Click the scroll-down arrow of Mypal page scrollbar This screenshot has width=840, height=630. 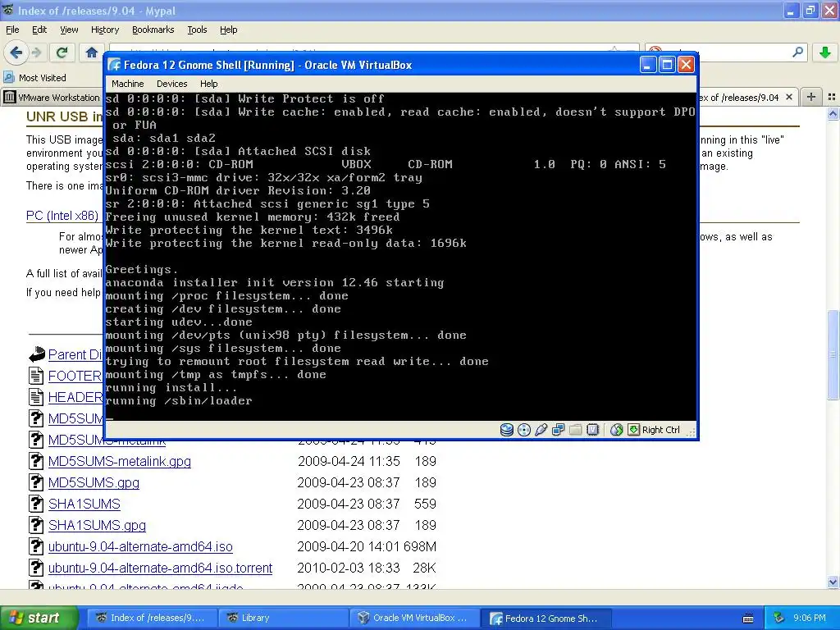tap(833, 582)
